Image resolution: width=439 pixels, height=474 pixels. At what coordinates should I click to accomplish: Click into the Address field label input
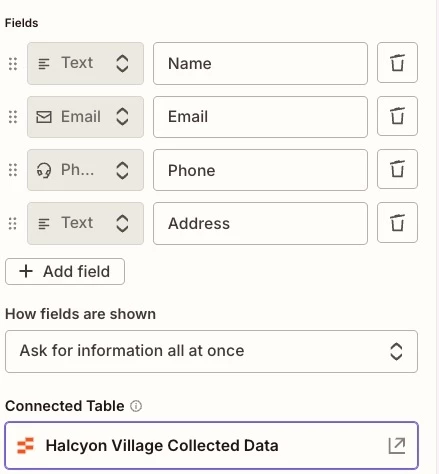pos(260,223)
